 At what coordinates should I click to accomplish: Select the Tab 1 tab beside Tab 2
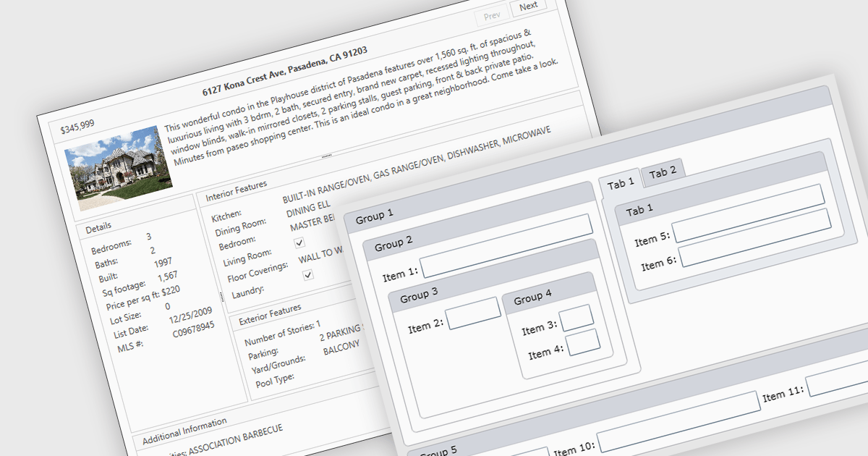(x=620, y=183)
